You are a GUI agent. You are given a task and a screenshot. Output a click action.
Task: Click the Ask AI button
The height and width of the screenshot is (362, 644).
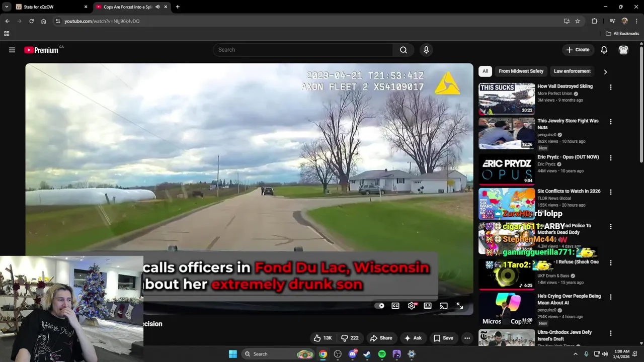click(413, 338)
